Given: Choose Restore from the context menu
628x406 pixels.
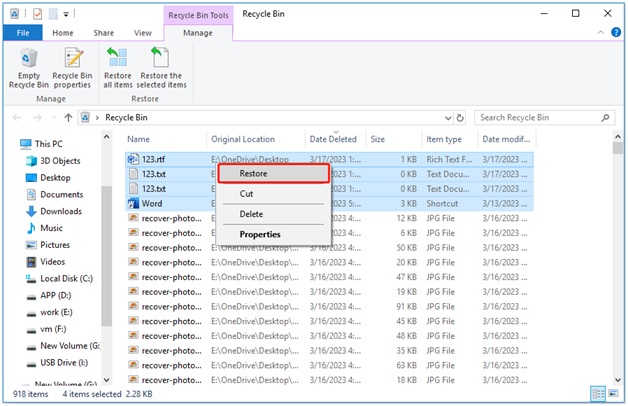Looking at the screenshot, I should coord(253,173).
